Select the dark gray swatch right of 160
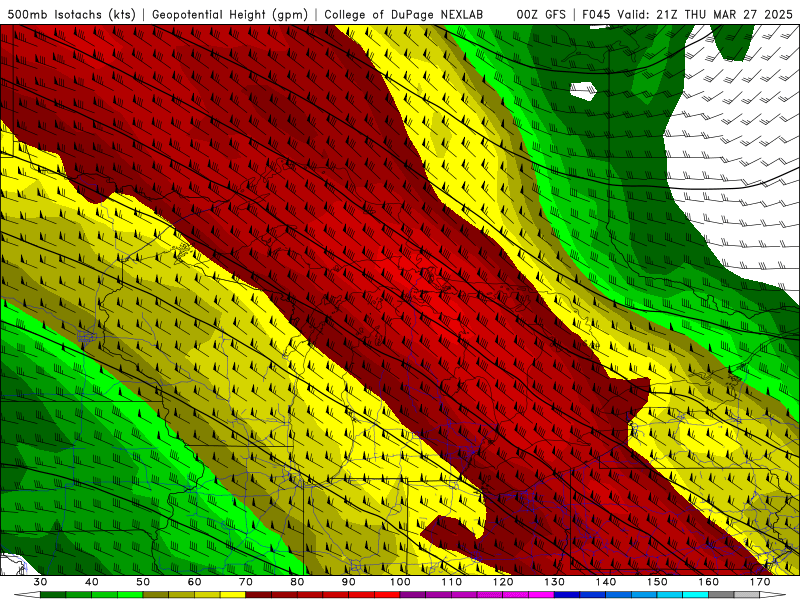 721,595
